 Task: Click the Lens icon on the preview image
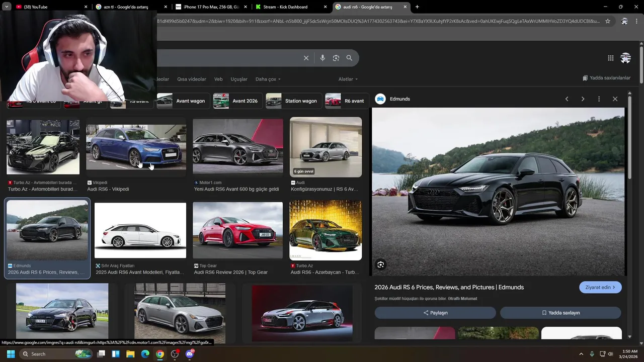(x=381, y=264)
